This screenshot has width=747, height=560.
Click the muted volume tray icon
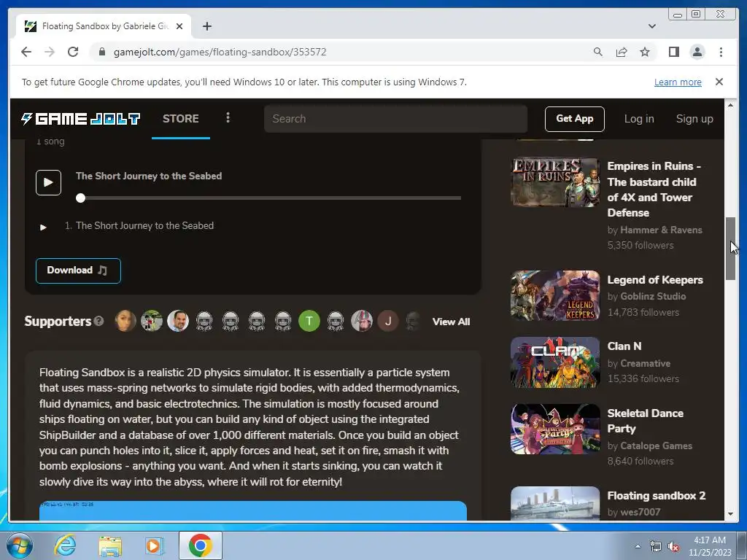673,547
